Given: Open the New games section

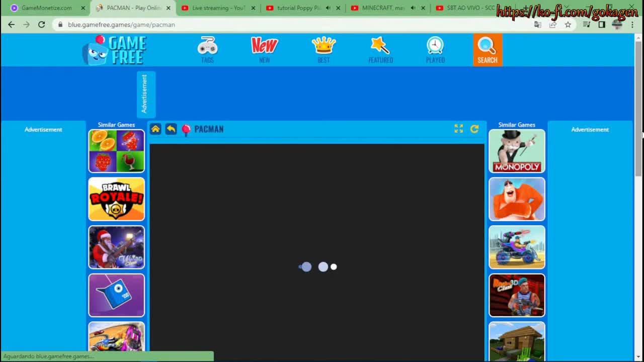Looking at the screenshot, I should [264, 50].
